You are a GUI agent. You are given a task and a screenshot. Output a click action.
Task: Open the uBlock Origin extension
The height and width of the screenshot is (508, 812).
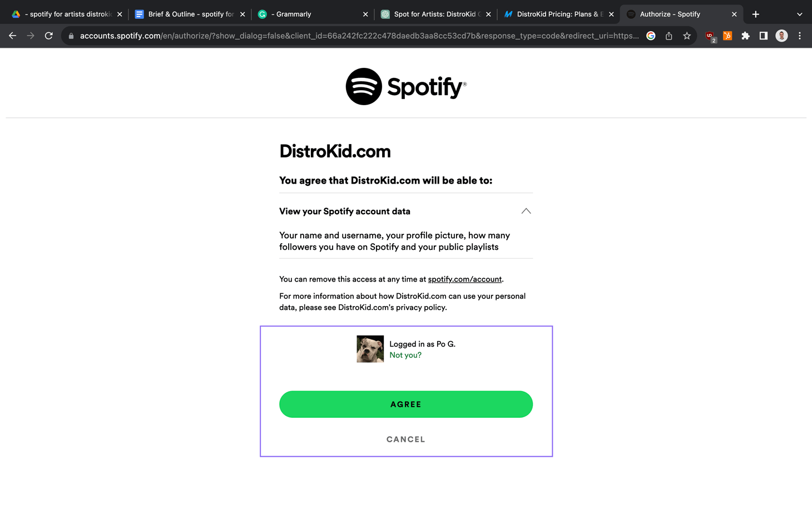[x=710, y=36]
